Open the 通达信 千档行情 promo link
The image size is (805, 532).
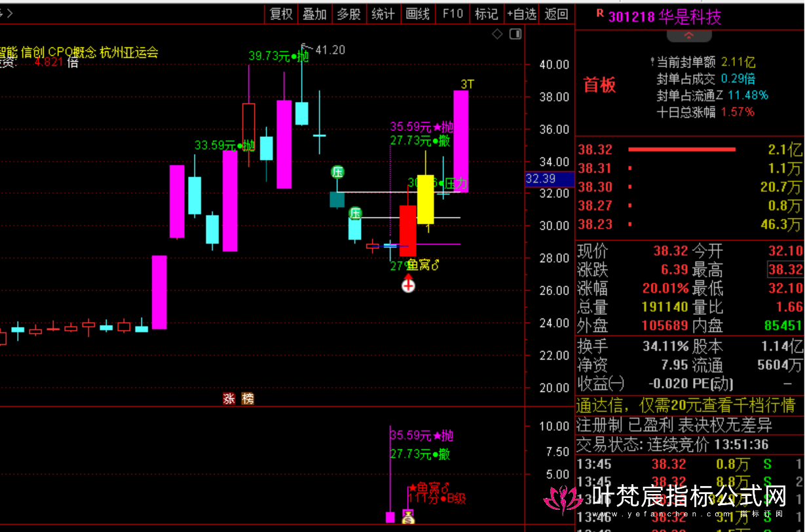[x=685, y=406]
